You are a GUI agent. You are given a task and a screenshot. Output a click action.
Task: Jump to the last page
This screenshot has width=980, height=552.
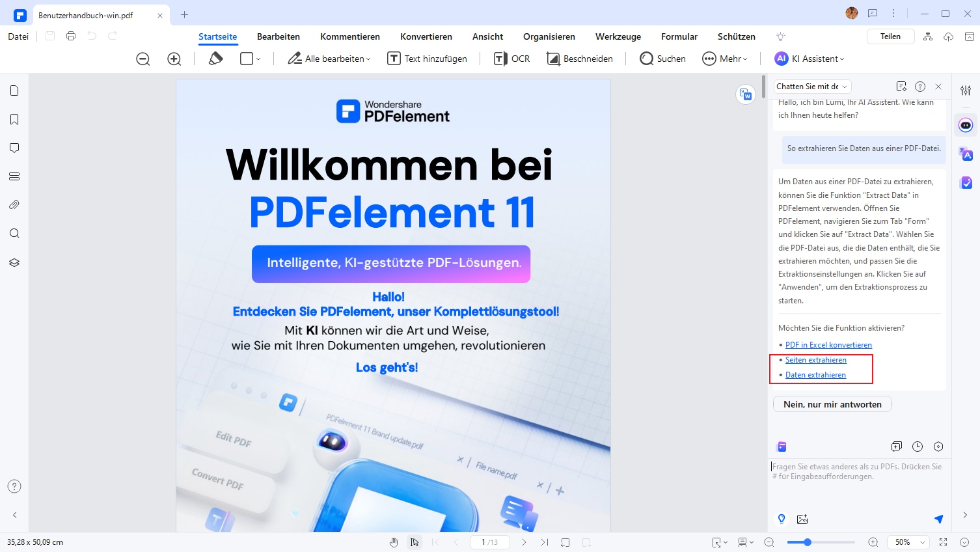tap(545, 542)
